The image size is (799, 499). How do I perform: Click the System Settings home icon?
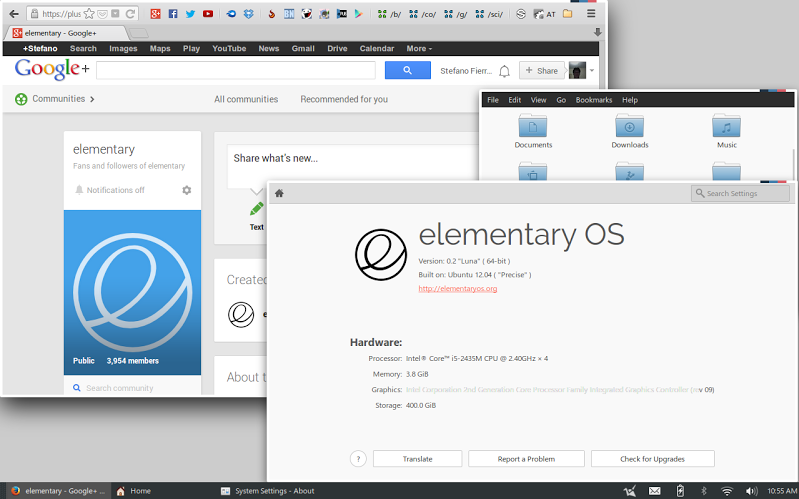279,193
